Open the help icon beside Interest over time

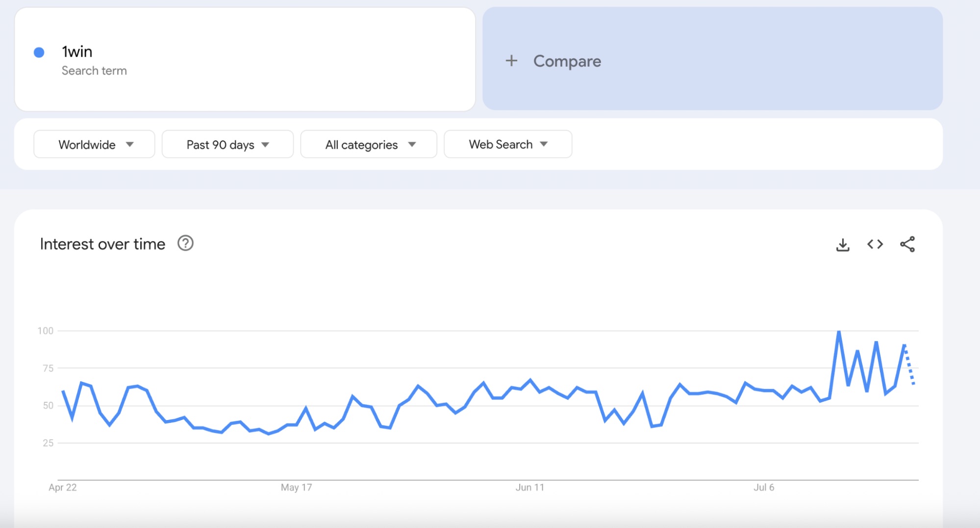(185, 243)
